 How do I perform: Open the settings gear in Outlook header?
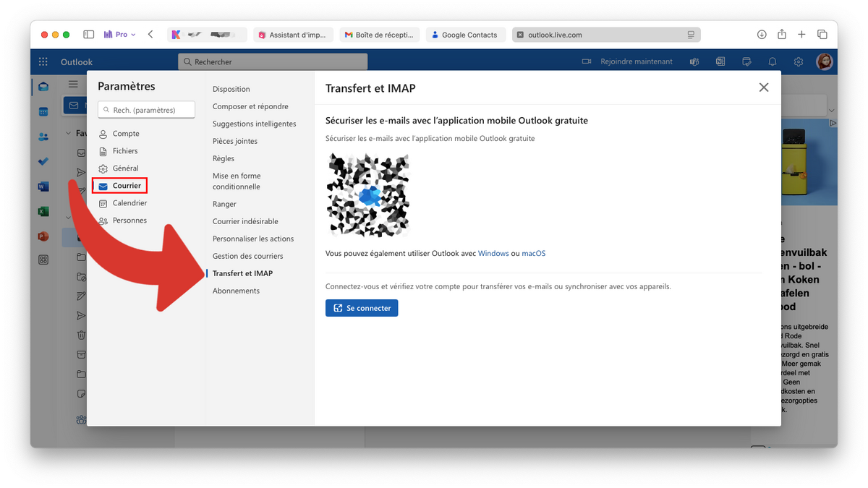pyautogui.click(x=799, y=62)
